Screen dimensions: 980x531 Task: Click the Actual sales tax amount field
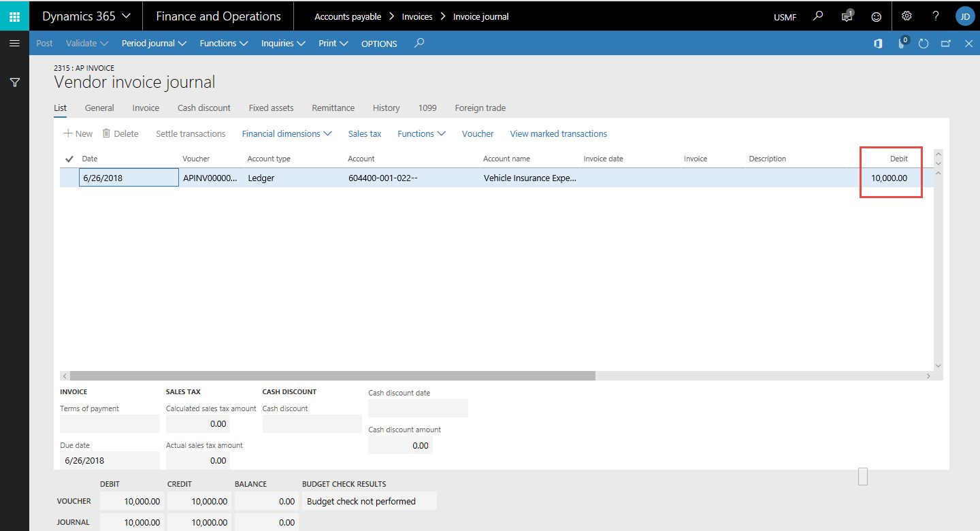[x=197, y=460]
